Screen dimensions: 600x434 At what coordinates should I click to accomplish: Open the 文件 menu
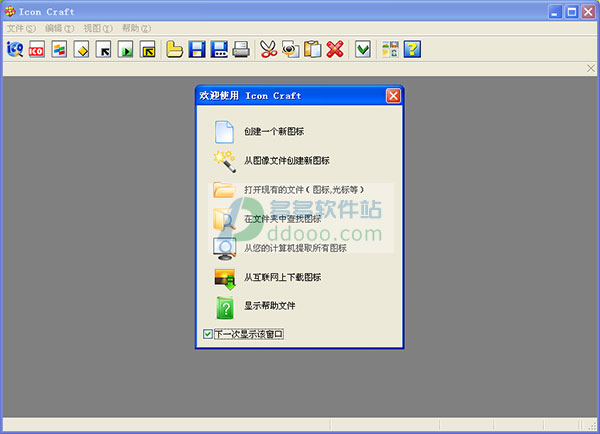(x=21, y=28)
